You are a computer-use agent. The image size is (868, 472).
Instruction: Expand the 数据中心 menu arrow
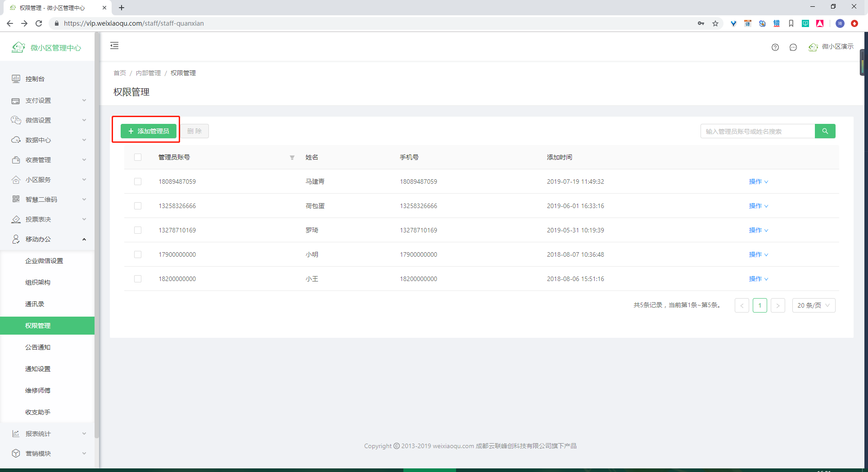(84, 140)
